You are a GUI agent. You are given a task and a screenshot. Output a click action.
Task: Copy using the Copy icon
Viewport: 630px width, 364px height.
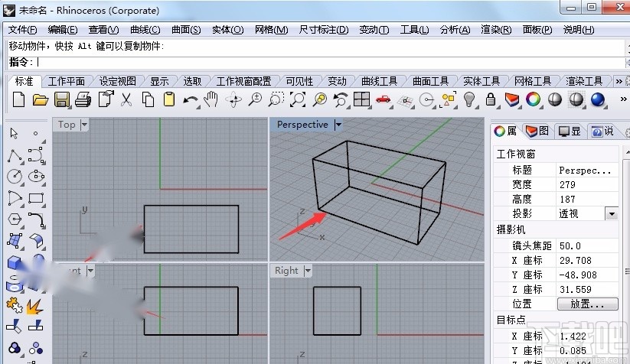click(148, 99)
